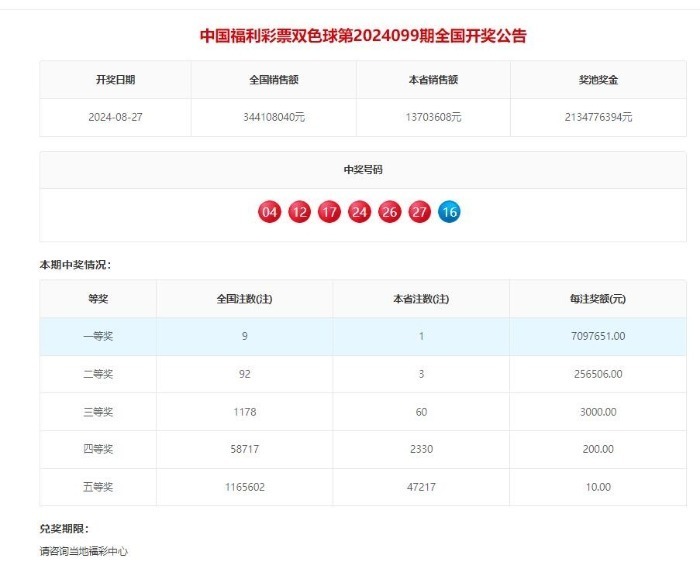700x565 pixels.
Task: Select fourth prize provincial count 2330
Action: click(x=421, y=449)
